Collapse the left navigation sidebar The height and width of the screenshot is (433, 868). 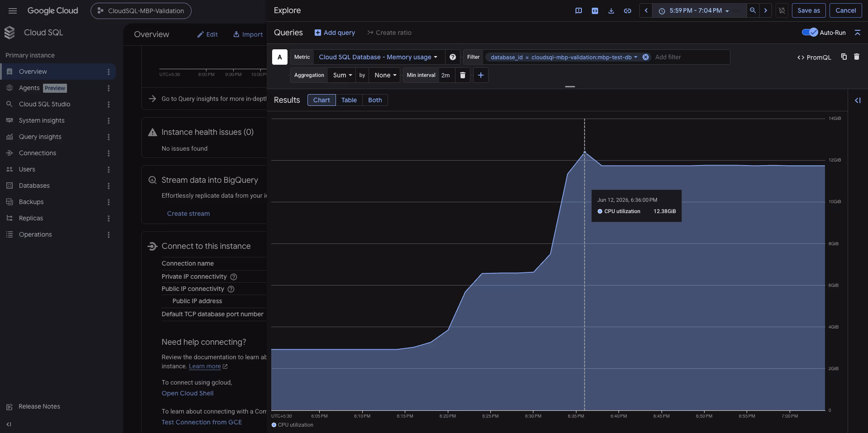9,424
